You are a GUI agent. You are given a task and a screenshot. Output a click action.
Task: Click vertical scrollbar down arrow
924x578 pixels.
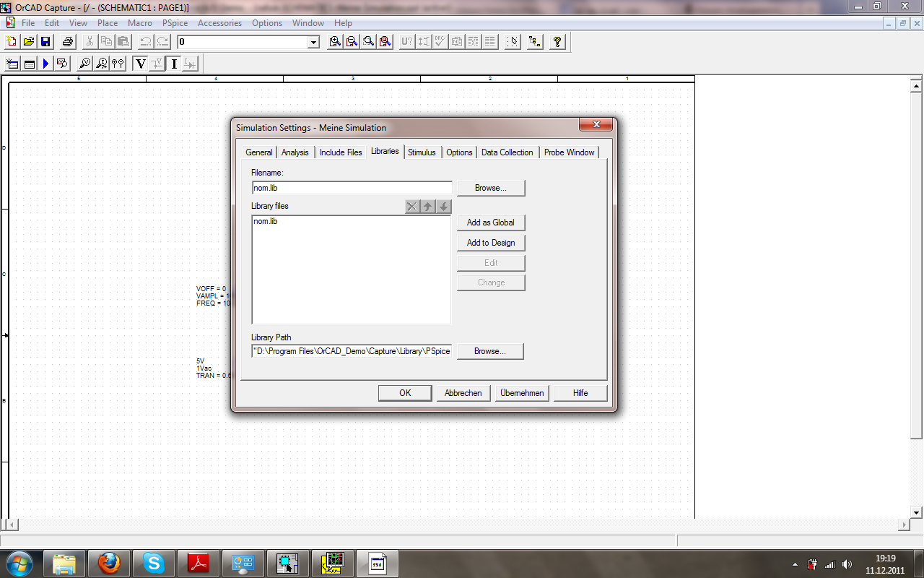[917, 512]
